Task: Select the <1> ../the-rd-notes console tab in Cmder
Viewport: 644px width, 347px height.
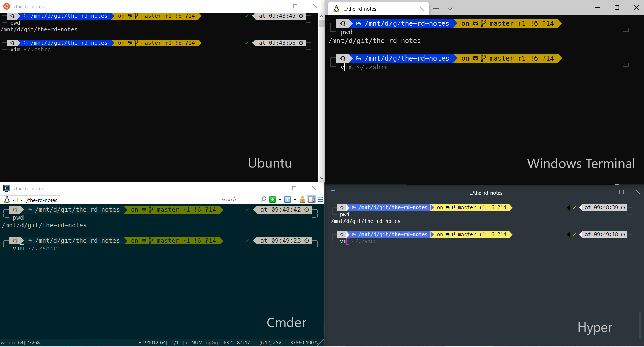Action: click(30, 200)
